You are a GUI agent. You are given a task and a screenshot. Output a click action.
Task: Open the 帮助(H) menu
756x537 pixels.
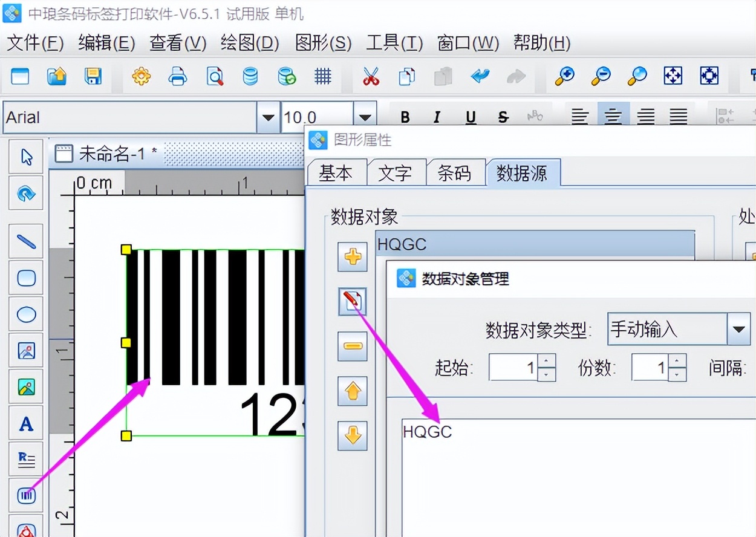tap(542, 43)
